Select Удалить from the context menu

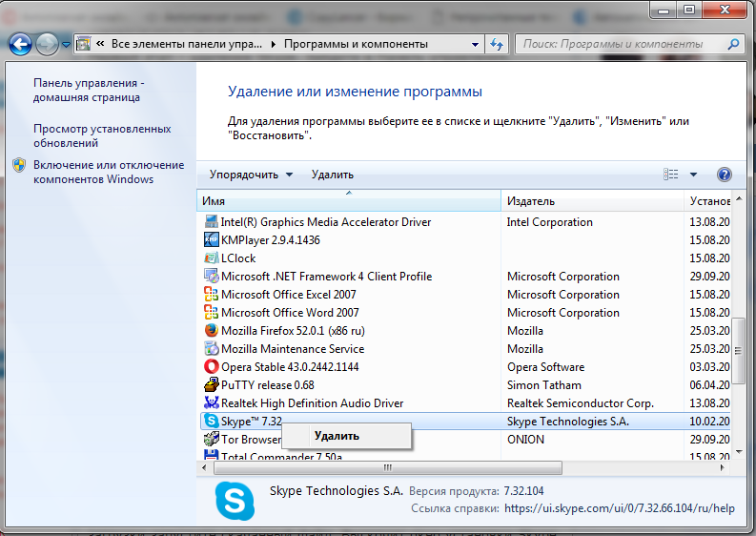337,436
